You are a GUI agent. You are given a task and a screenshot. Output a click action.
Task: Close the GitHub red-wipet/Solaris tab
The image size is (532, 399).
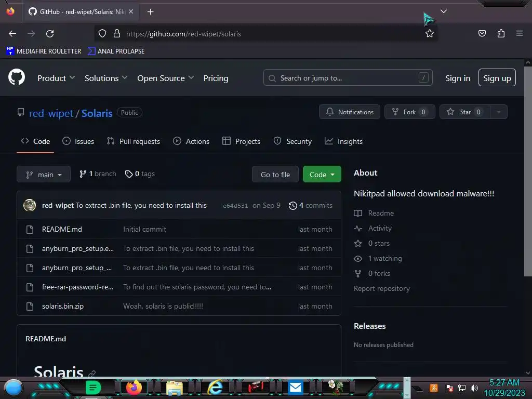(131, 11)
